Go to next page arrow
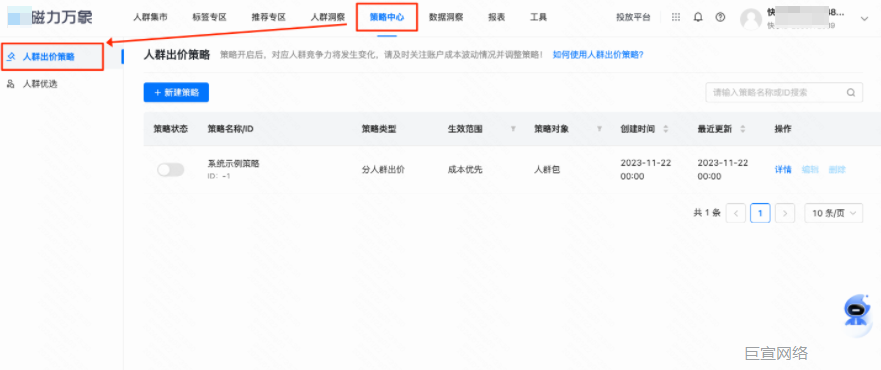The width and height of the screenshot is (881, 370). pos(785,213)
